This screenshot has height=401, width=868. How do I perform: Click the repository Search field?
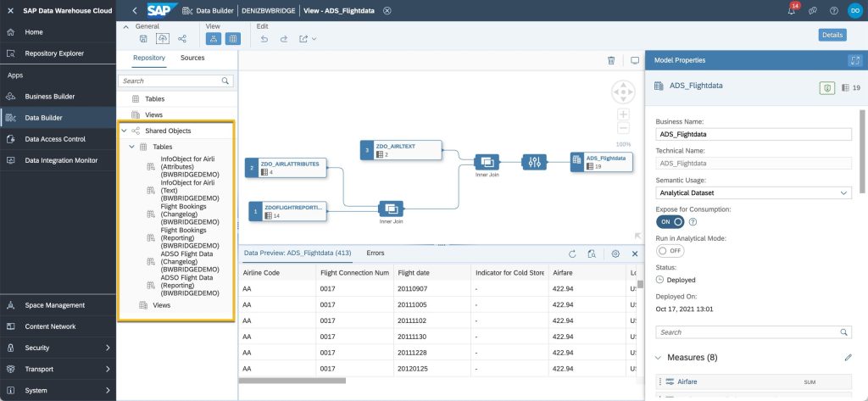[175, 81]
